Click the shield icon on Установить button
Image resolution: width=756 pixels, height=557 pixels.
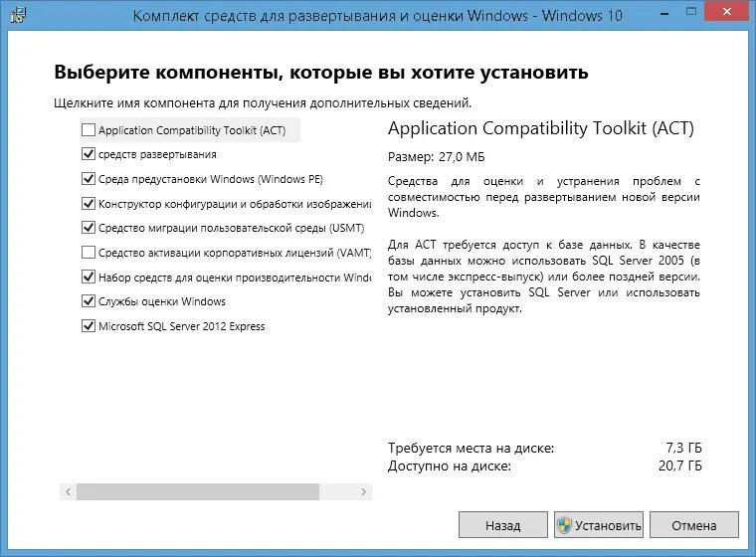(564, 525)
